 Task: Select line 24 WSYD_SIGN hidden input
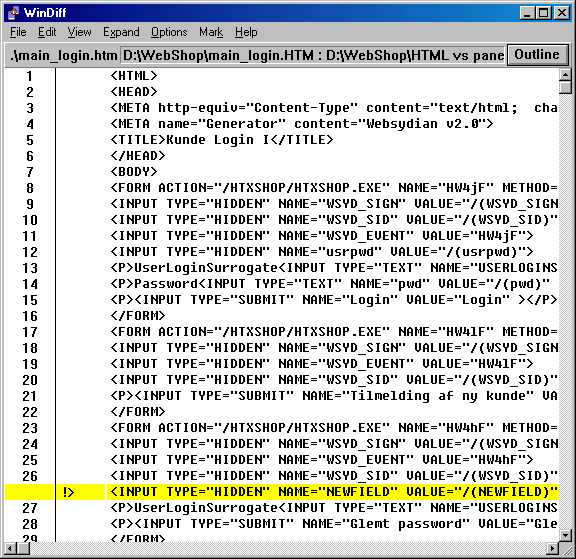pyautogui.click(x=334, y=444)
